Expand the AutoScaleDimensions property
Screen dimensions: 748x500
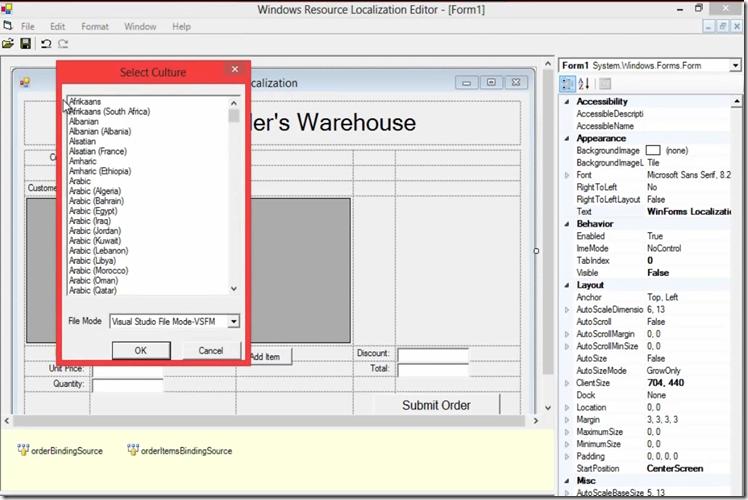pos(567,310)
